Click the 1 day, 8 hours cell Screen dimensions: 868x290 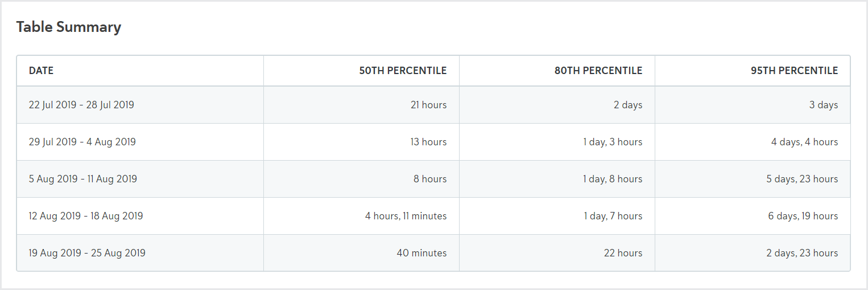(613, 179)
